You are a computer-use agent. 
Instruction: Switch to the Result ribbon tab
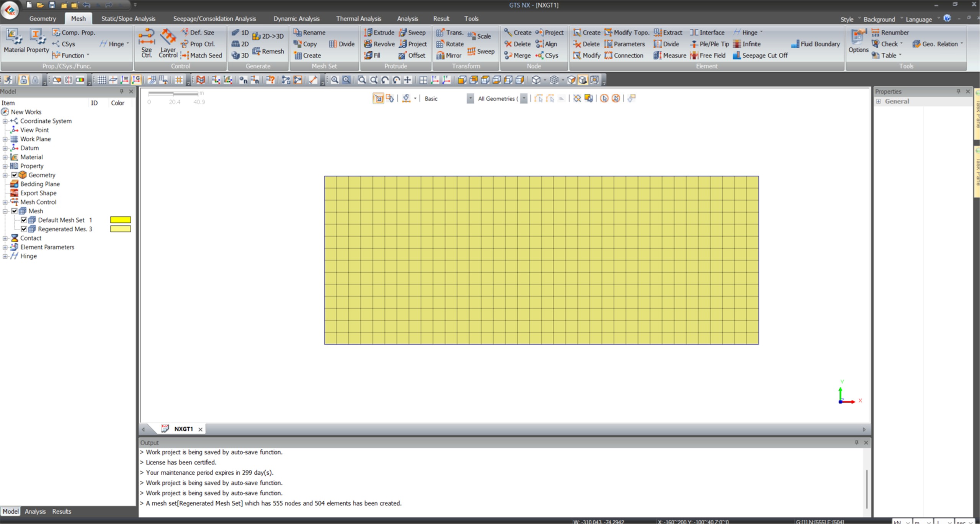(x=441, y=18)
